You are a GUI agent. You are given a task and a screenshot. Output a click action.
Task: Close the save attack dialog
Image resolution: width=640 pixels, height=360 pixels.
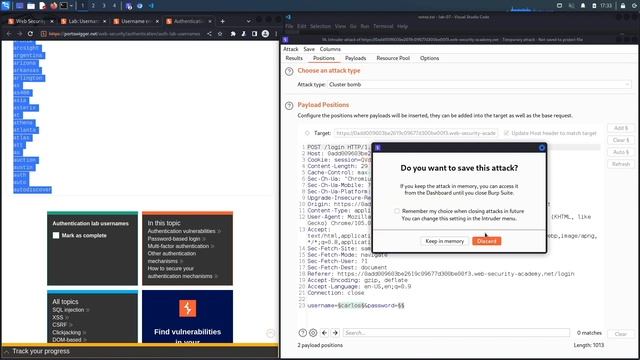pos(542,148)
